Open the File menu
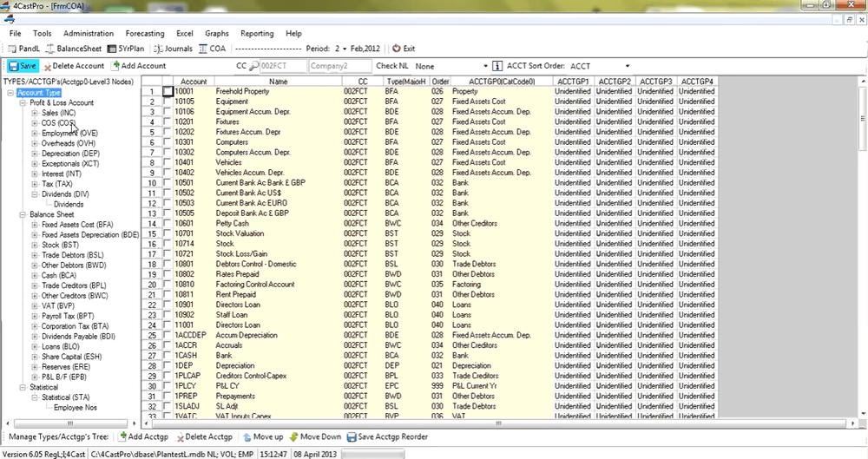The width and height of the screenshot is (868, 459). point(16,33)
